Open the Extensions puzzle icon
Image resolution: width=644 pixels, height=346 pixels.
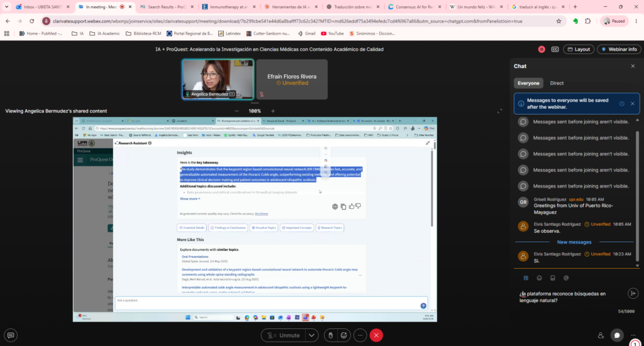pyautogui.click(x=588, y=21)
